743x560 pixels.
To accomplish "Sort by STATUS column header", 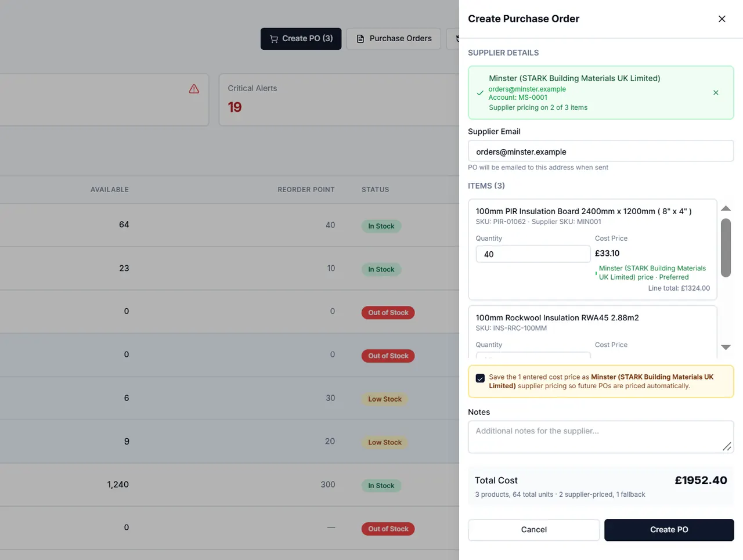I will click(375, 190).
